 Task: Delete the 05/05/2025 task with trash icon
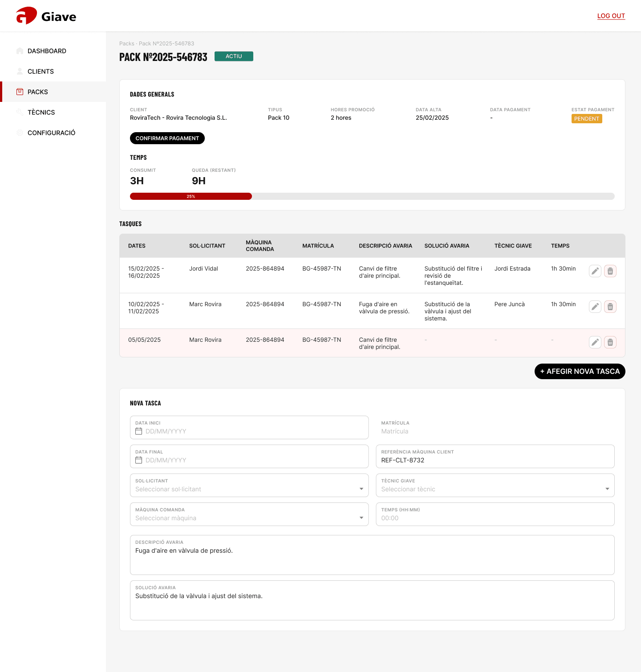pos(610,342)
